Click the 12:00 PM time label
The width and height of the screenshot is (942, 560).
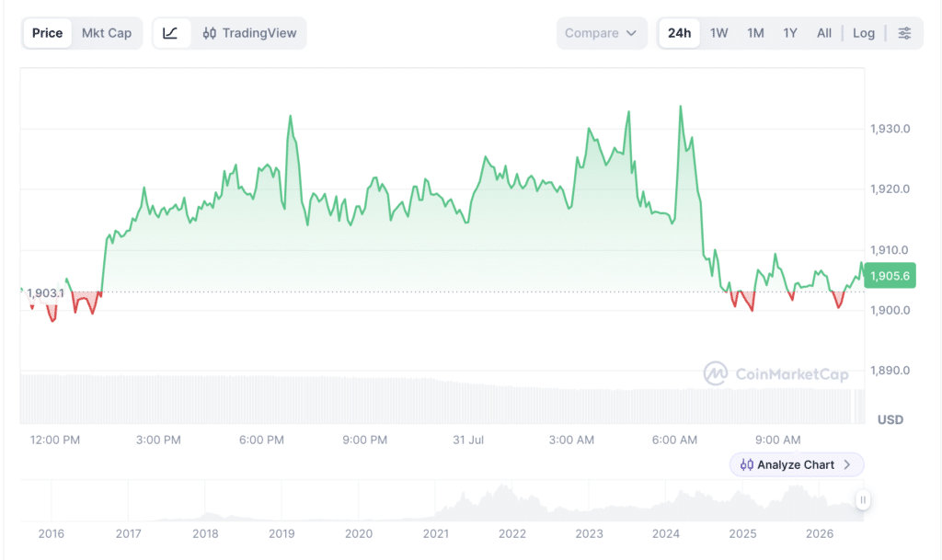coord(54,440)
